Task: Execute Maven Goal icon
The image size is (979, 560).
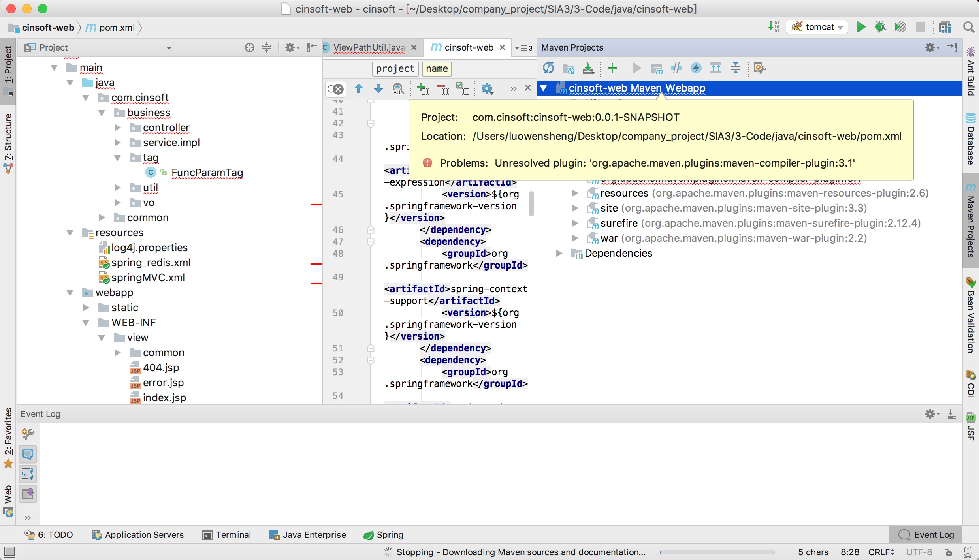Action: tap(656, 68)
